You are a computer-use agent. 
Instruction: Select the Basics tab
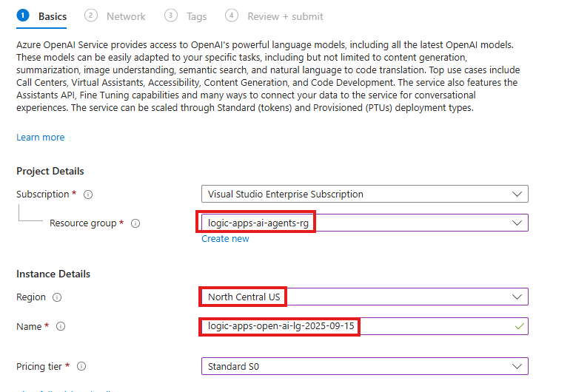[x=52, y=16]
